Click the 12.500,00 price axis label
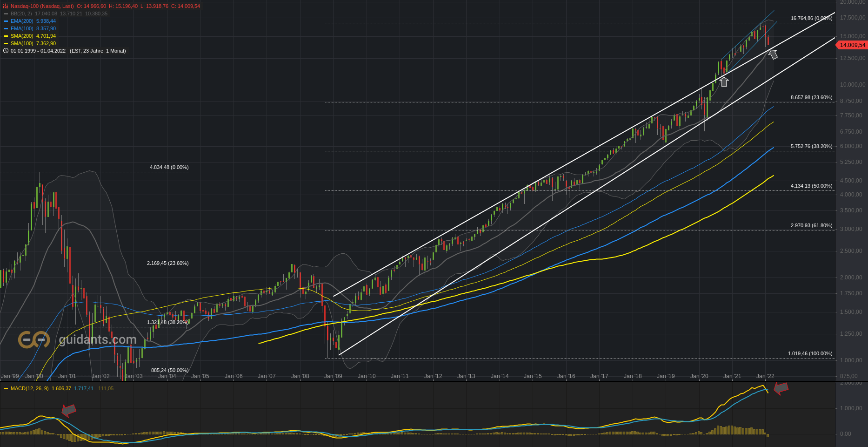Image resolution: width=868 pixels, height=447 pixels. (853, 58)
